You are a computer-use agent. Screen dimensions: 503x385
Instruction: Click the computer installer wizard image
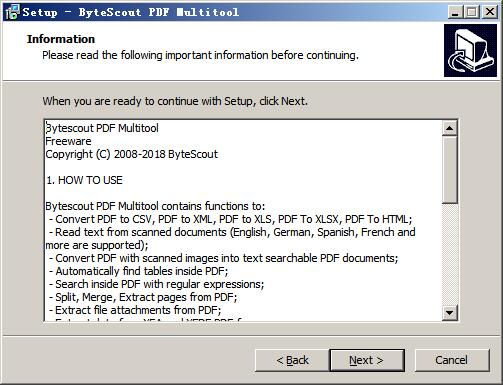pos(470,50)
